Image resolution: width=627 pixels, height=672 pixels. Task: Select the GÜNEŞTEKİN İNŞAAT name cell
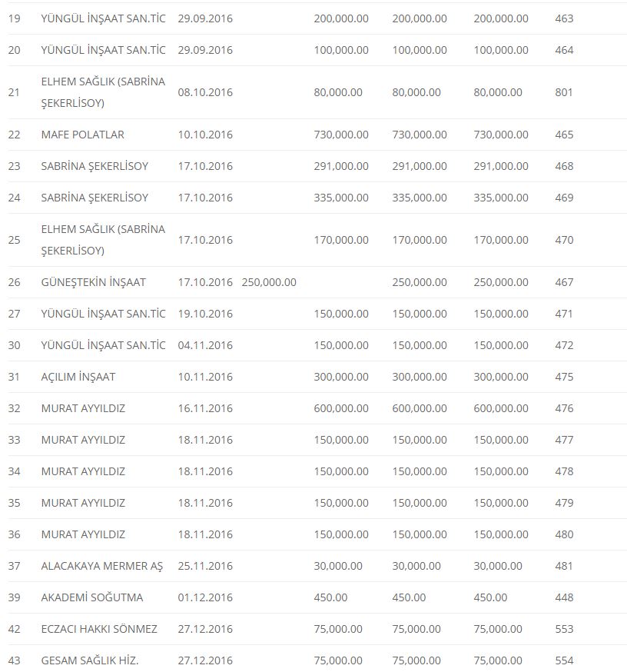pos(93,282)
